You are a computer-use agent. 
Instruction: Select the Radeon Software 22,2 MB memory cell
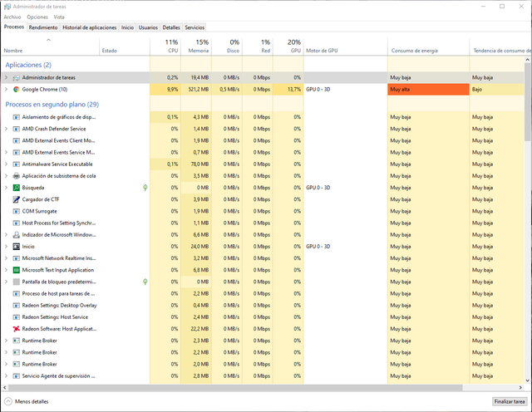[196, 329]
